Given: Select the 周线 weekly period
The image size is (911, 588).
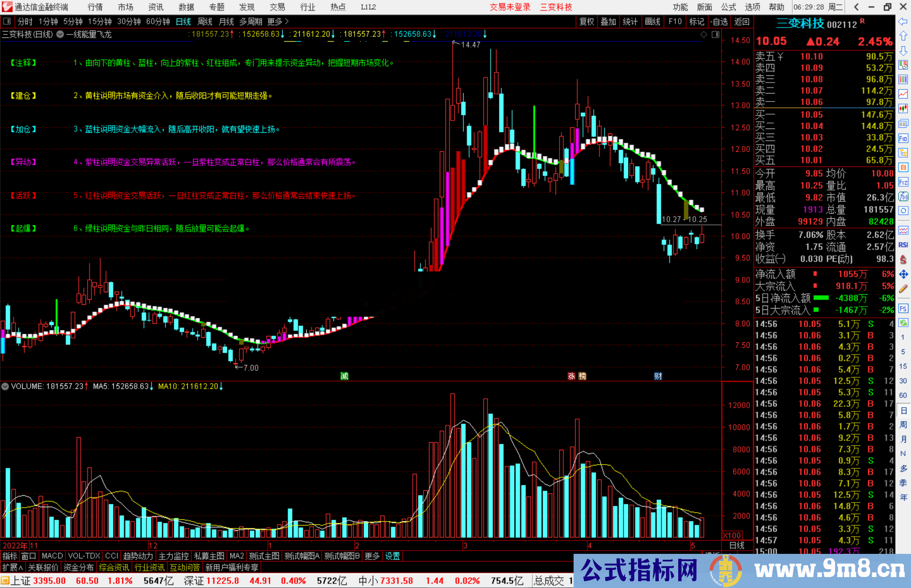Looking at the screenshot, I should pos(205,21).
